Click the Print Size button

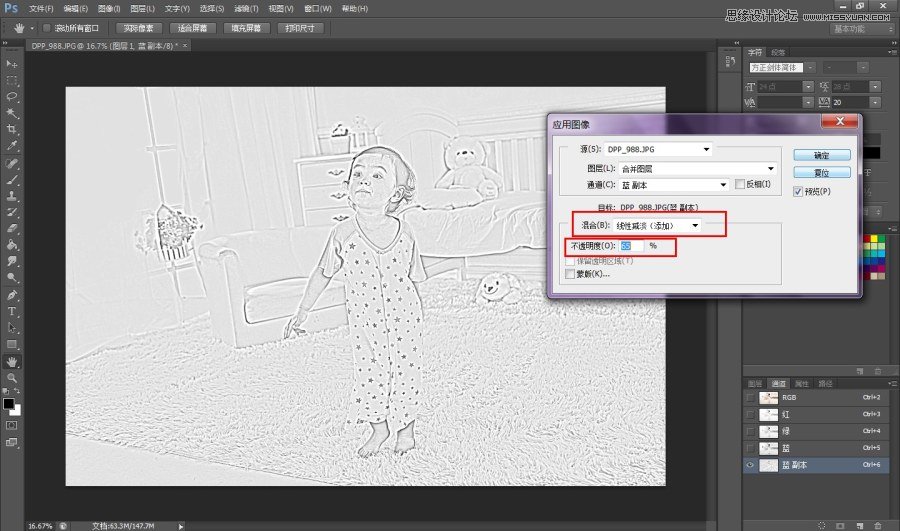[300, 28]
